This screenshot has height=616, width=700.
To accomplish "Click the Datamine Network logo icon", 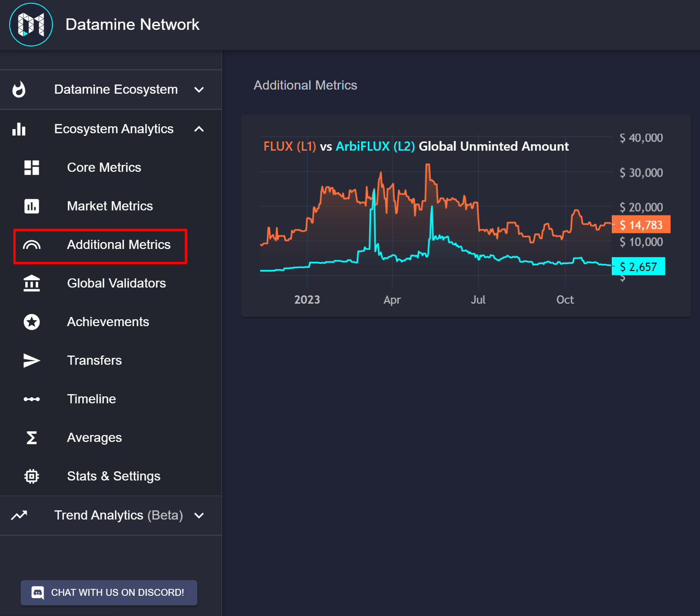I will (31, 24).
